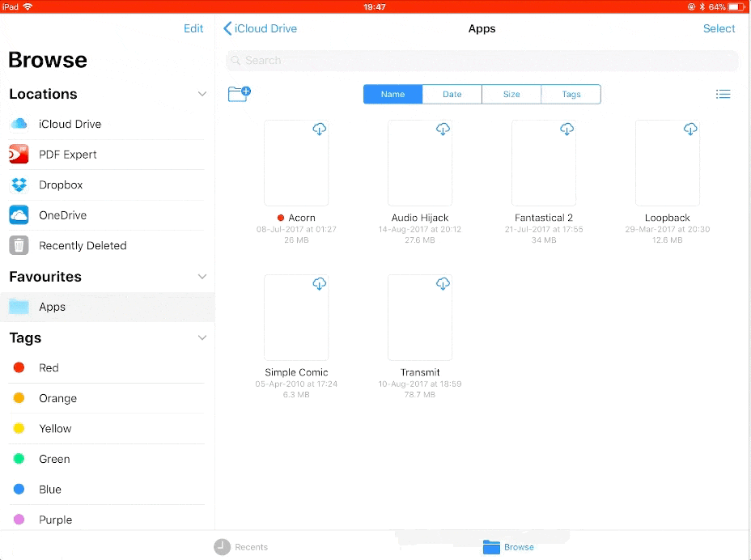
Task: Open the PDF Expert app icon
Action: coord(19,155)
